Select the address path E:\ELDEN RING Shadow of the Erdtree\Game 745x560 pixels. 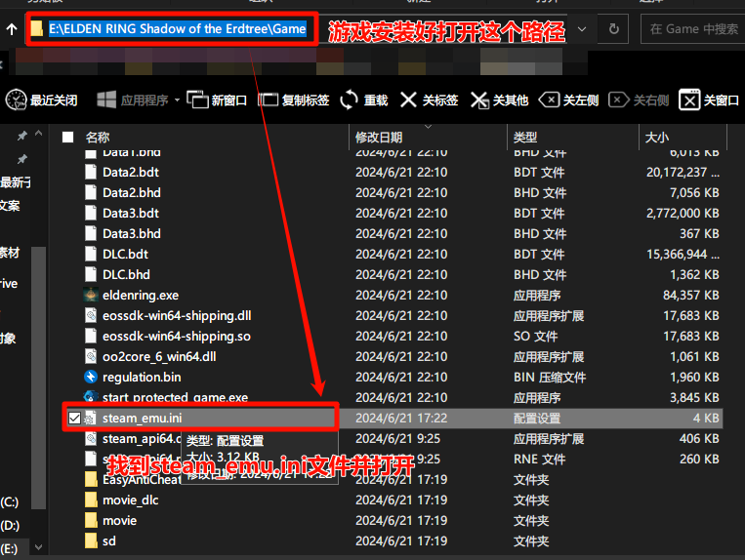(x=178, y=29)
